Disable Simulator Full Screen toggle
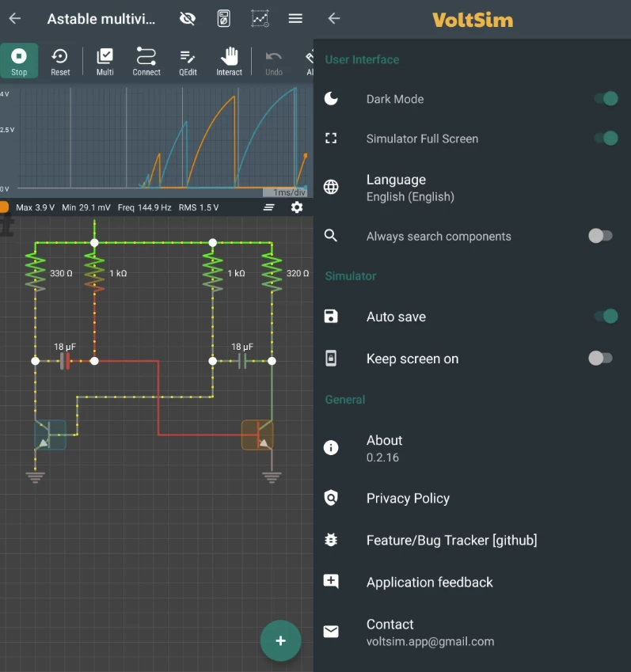 (605, 139)
